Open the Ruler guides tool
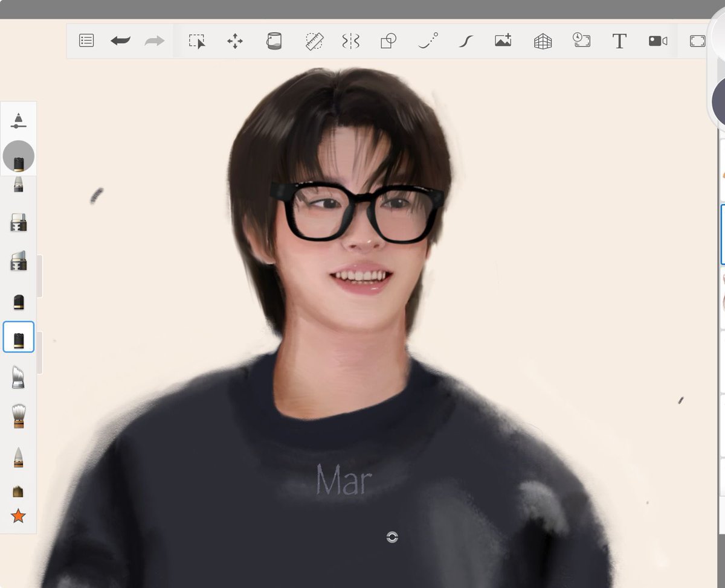Image resolution: width=725 pixels, height=588 pixels. [x=314, y=40]
